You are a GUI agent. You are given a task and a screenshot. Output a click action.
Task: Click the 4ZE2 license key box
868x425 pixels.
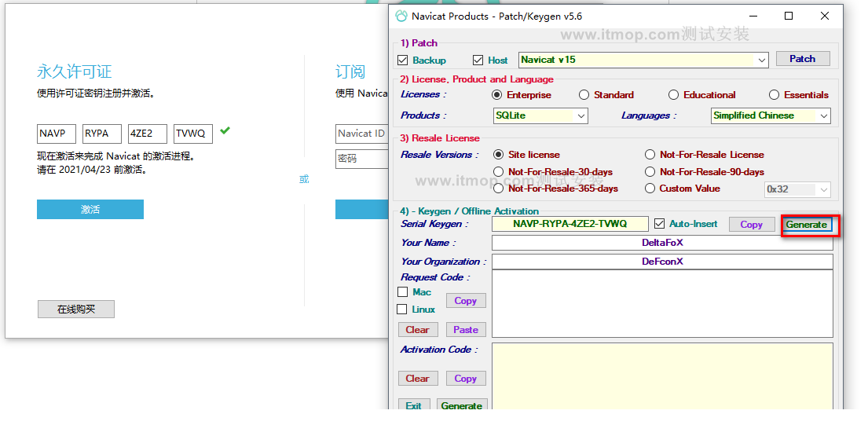point(147,134)
